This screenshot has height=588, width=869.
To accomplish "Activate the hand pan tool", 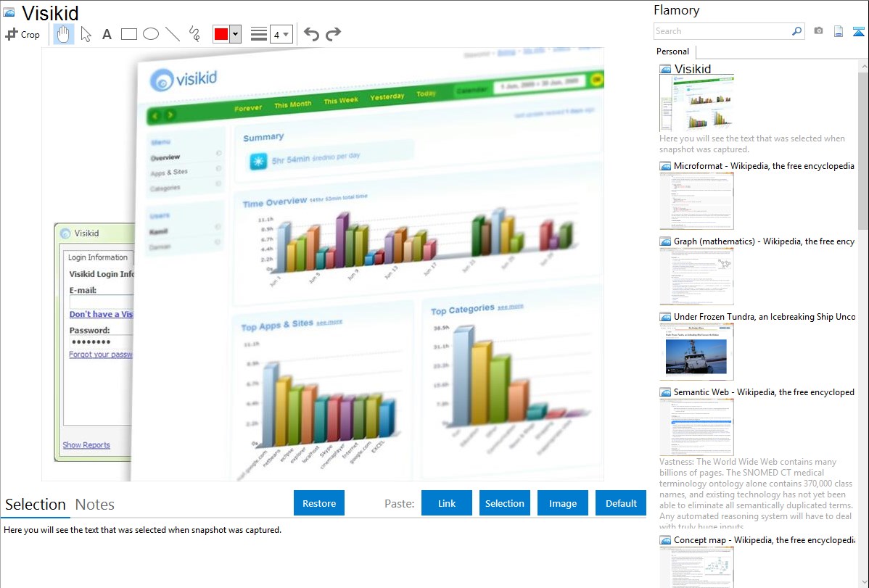I will tap(63, 34).
